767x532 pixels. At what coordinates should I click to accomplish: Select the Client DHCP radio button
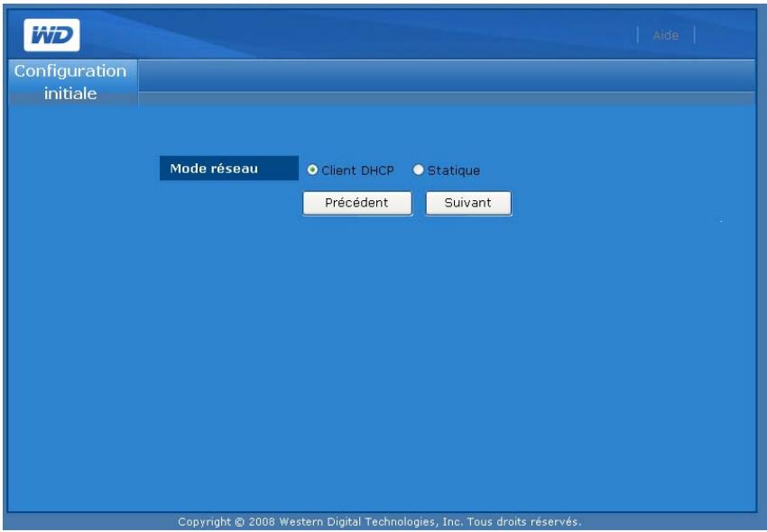(x=312, y=170)
